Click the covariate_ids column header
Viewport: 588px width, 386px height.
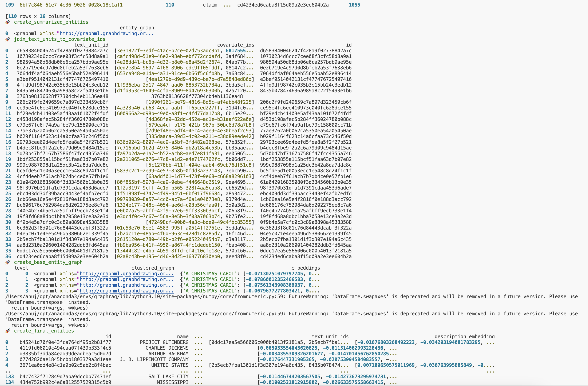pos(236,45)
